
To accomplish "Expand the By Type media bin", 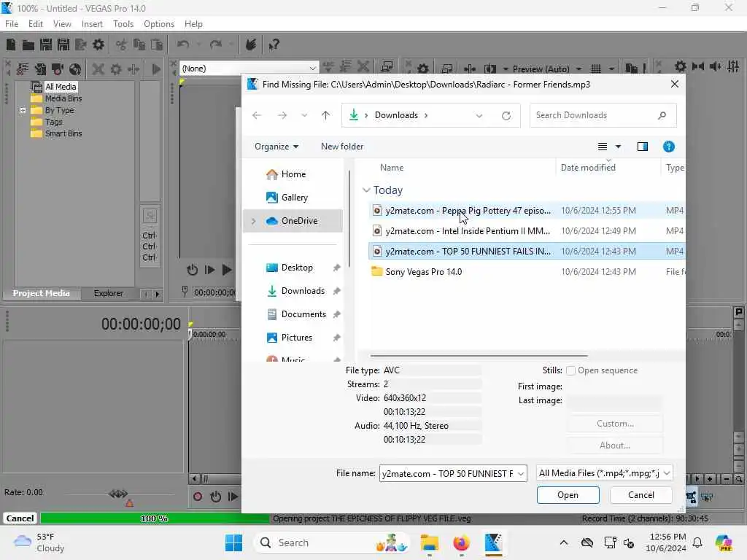I will (x=23, y=111).
